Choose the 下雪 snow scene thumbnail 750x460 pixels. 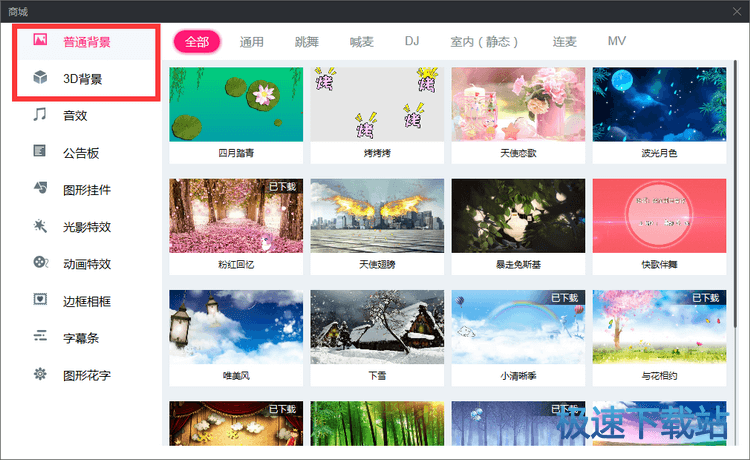tap(377, 327)
